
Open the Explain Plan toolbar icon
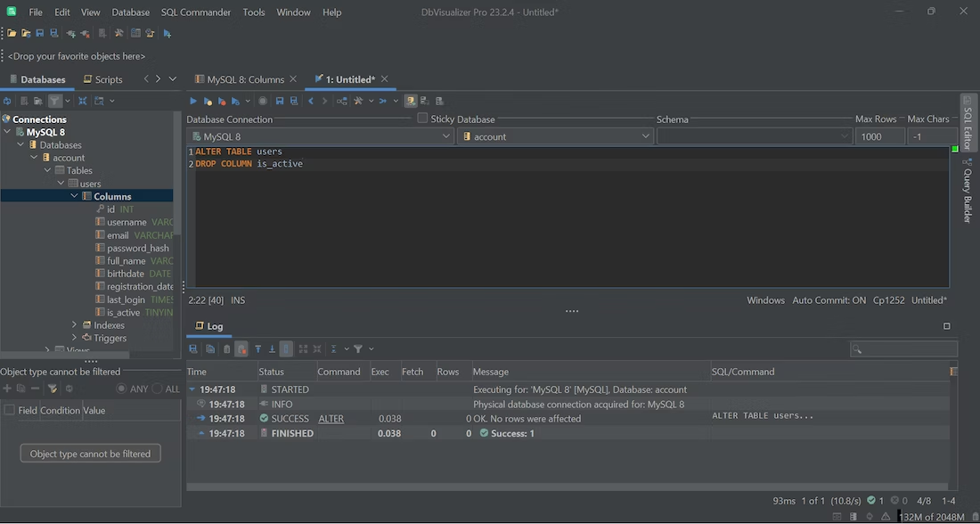341,101
